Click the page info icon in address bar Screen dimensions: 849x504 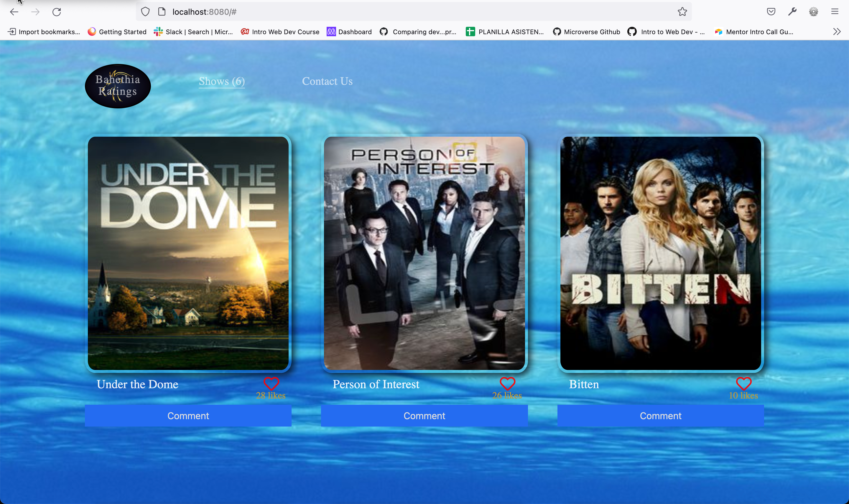click(162, 12)
